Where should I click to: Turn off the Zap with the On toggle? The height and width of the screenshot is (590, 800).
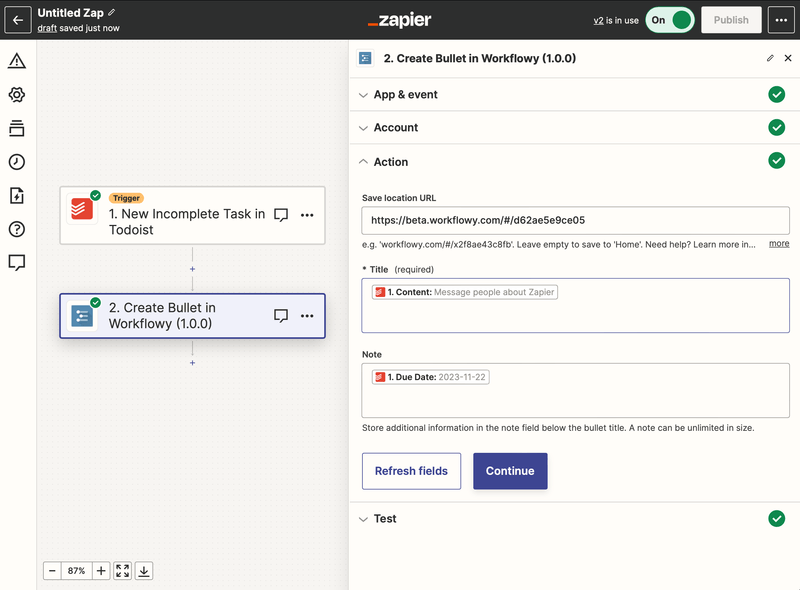click(670, 19)
